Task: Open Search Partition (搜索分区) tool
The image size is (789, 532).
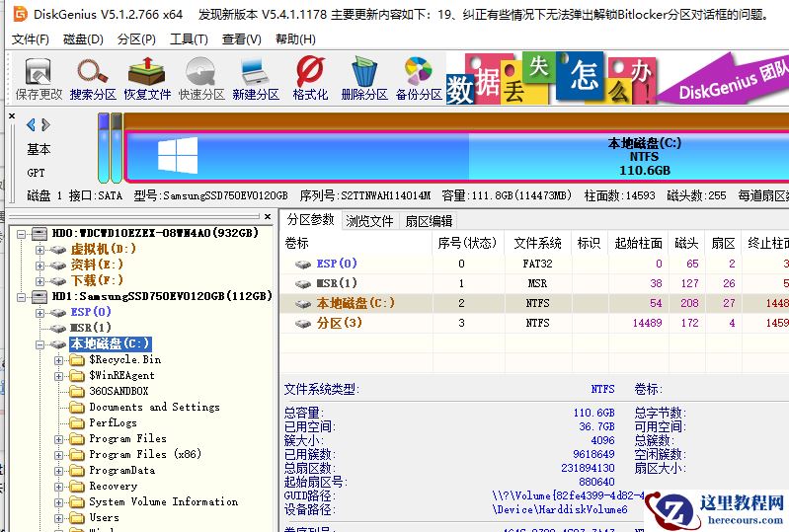Action: [93, 78]
